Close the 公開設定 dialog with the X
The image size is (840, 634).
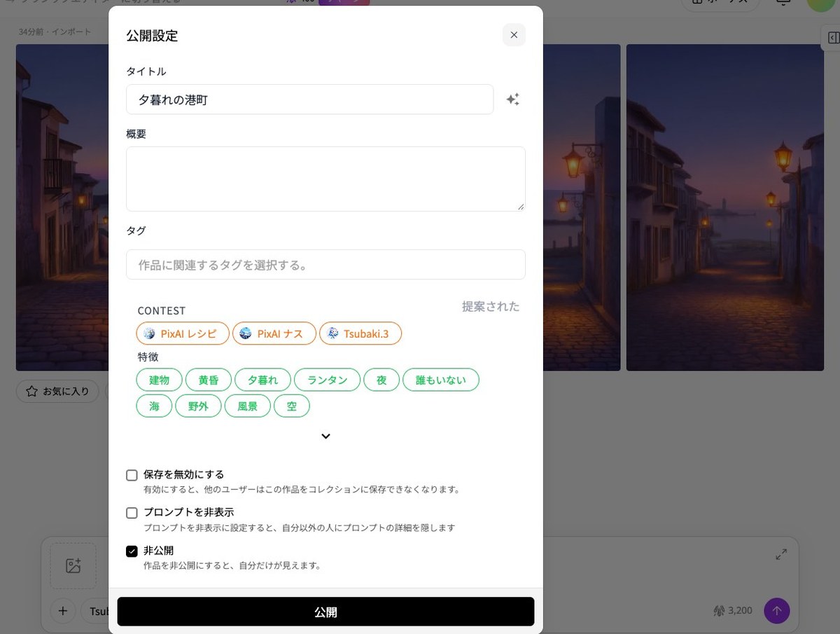[514, 35]
